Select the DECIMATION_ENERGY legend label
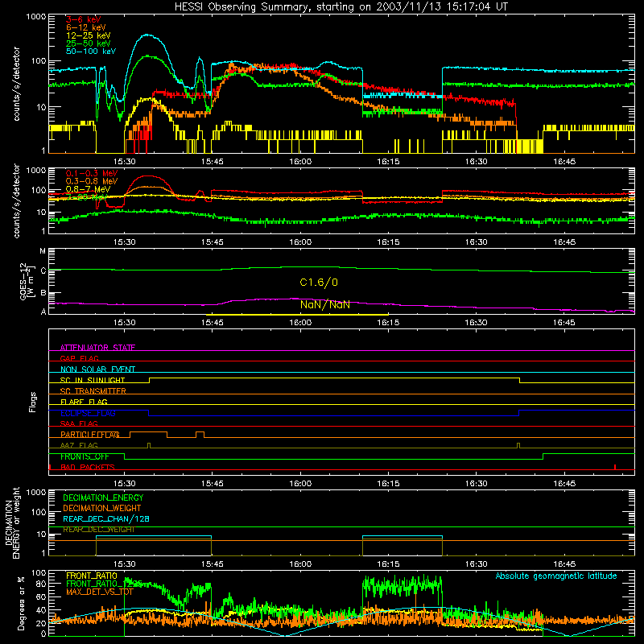Viewport: 644px width, 644px height. [103, 497]
